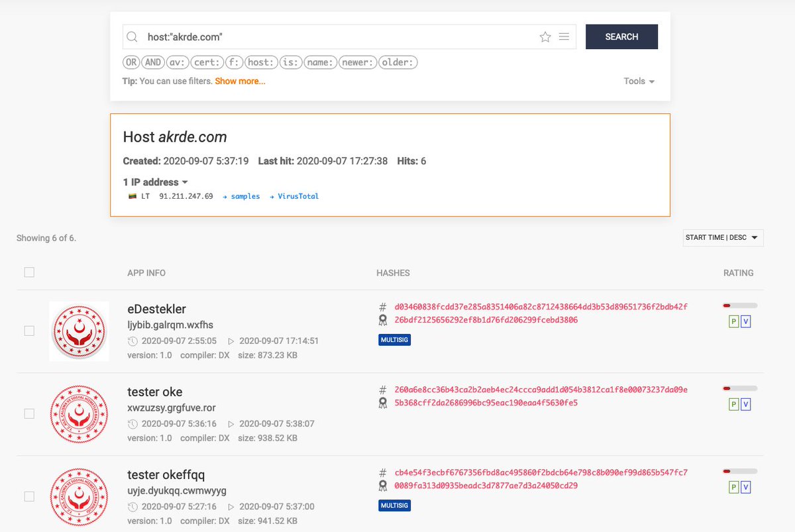Screen dimensions: 795x532
Task: Add the newer: filter chip
Action: 358,62
